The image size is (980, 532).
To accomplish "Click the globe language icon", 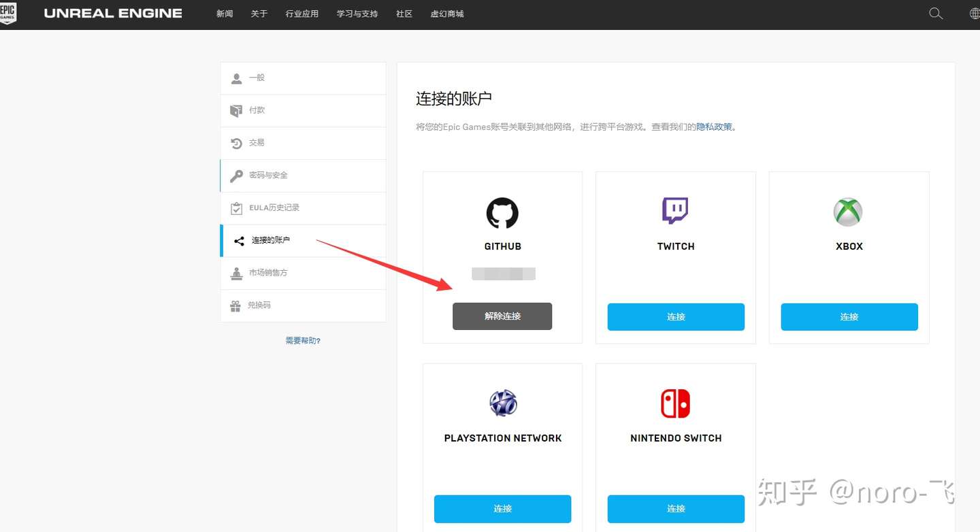I will pyautogui.click(x=975, y=14).
